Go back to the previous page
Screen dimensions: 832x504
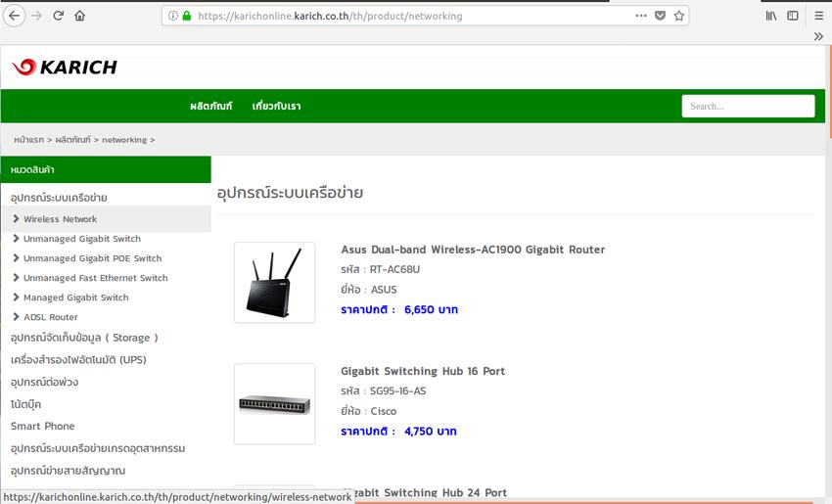[15, 16]
